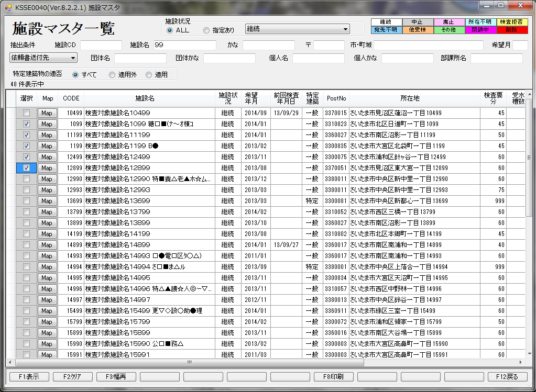Click the F12:戻る button
536x392 pixels.
click(x=507, y=377)
